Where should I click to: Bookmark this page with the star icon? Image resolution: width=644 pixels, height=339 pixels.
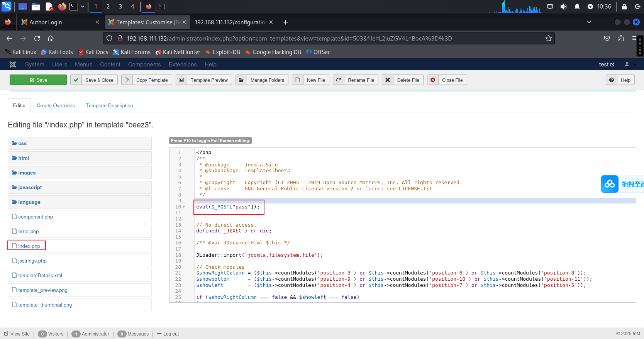(548, 38)
